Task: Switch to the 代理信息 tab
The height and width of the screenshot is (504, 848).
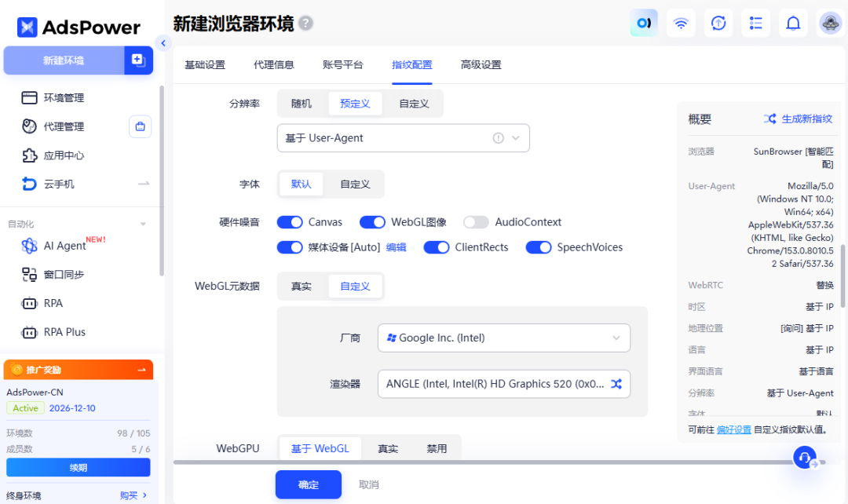Action: point(274,65)
